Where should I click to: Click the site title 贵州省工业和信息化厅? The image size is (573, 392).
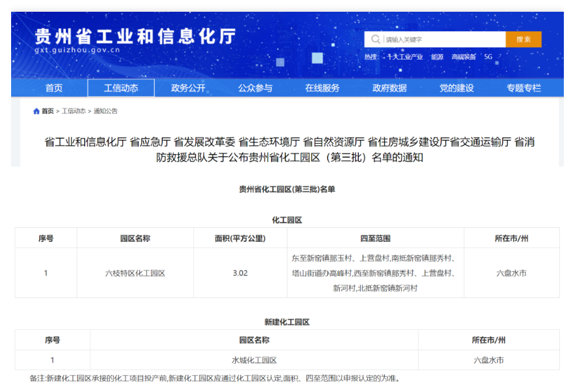coord(135,36)
